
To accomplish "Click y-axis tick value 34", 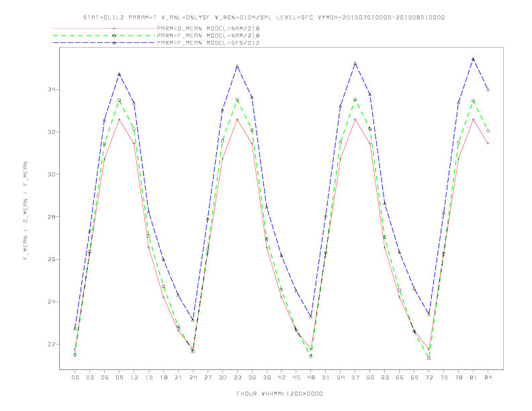I will pos(52,89).
